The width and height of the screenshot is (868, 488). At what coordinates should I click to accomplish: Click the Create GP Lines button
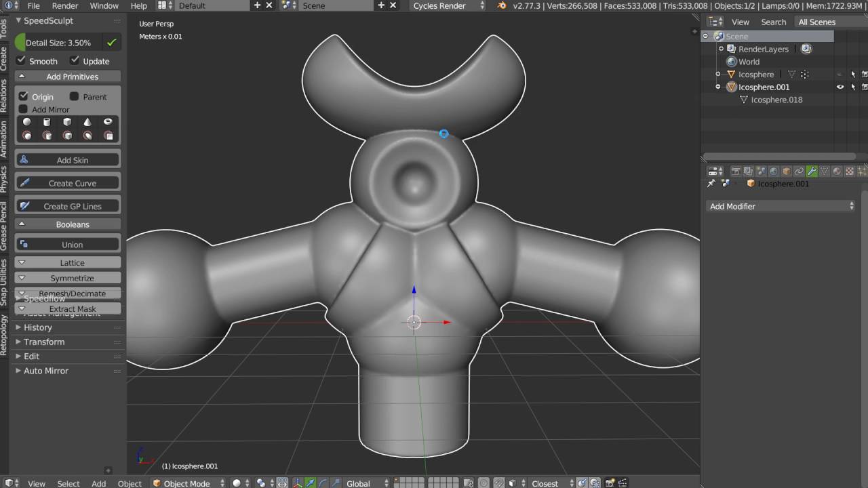[x=68, y=206]
